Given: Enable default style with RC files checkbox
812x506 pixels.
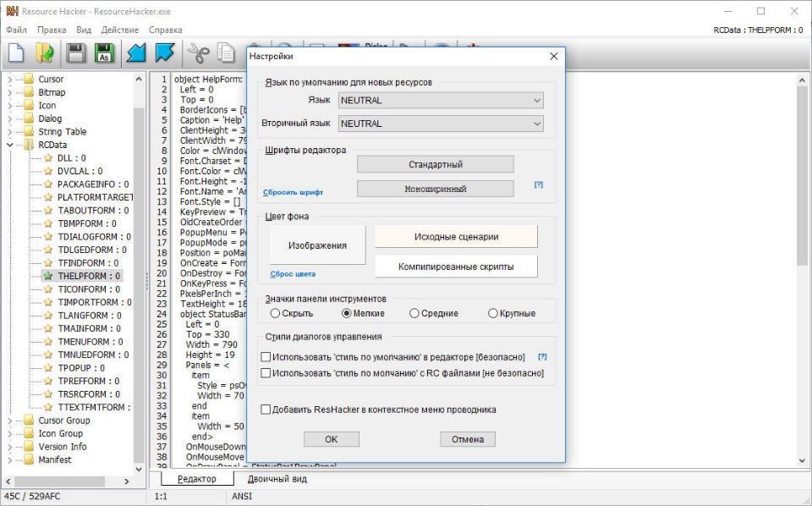Looking at the screenshot, I should pyautogui.click(x=266, y=373).
